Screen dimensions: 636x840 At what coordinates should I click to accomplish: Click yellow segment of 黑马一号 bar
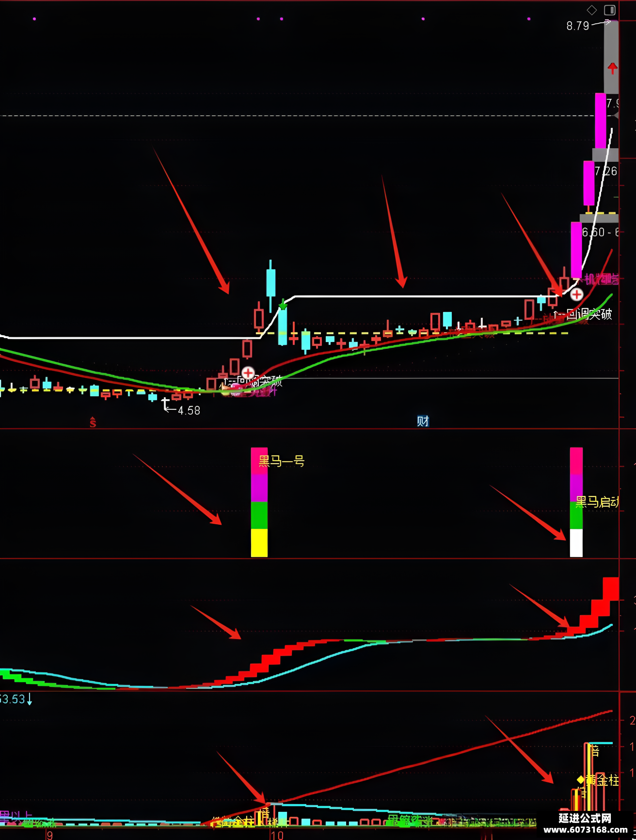point(259,543)
